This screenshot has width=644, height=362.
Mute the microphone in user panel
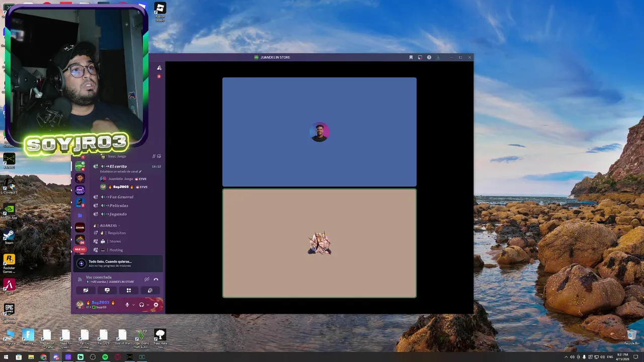tap(127, 305)
